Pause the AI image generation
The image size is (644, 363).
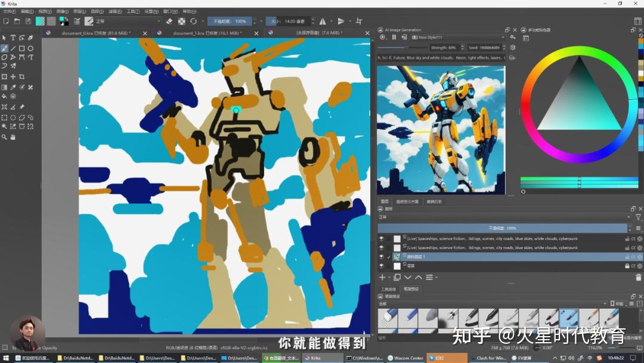point(394,37)
